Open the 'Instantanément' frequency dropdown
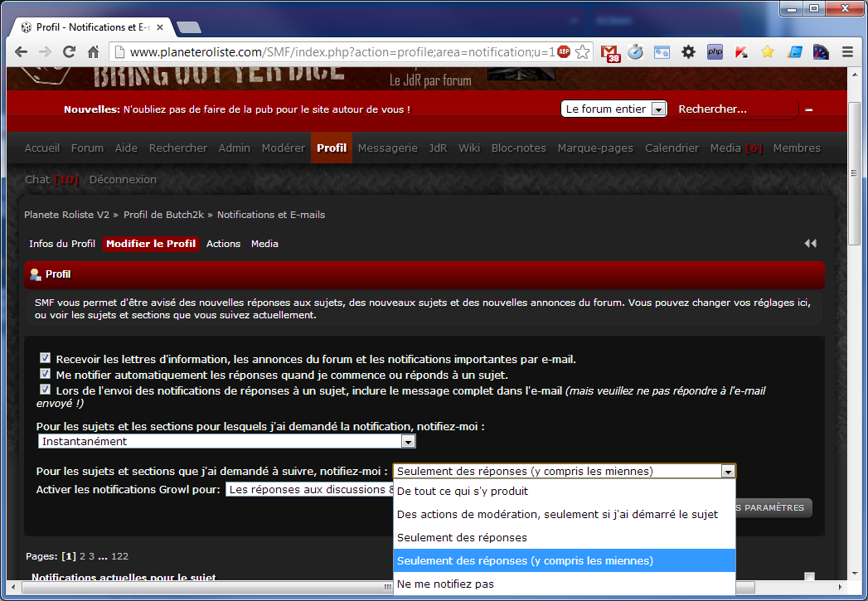This screenshot has height=601, width=868. pyautogui.click(x=225, y=442)
